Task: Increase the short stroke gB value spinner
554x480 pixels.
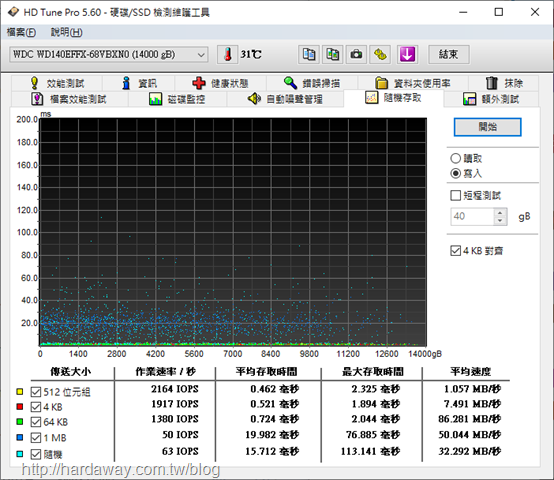Action: click(500, 213)
